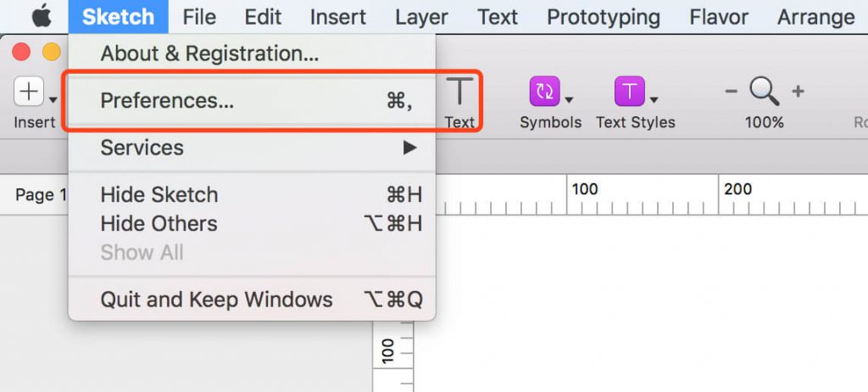Zoom in using the plus button
The image size is (868, 392).
[x=798, y=92]
